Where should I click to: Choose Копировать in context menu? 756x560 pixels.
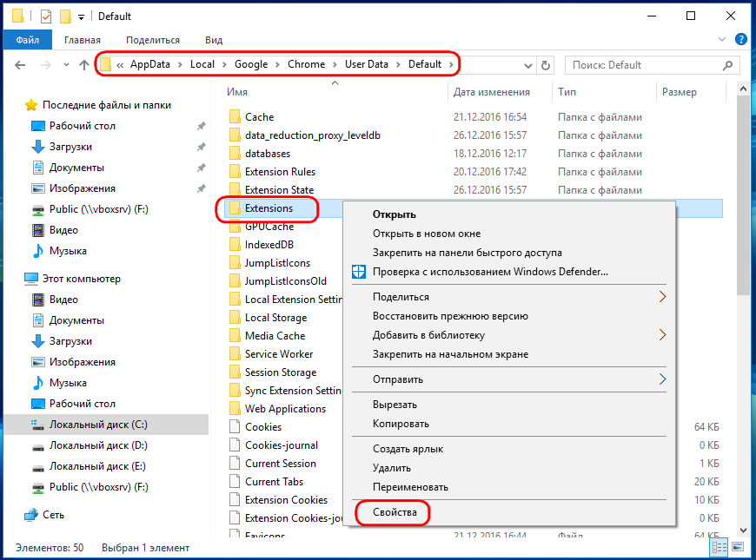(401, 424)
